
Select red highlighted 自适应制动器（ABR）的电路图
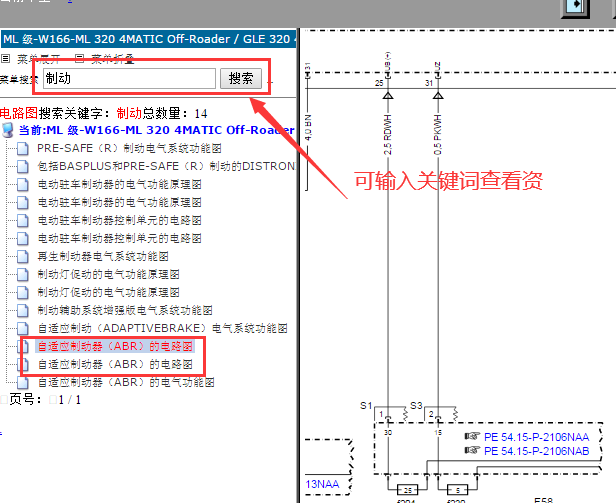click(x=115, y=346)
